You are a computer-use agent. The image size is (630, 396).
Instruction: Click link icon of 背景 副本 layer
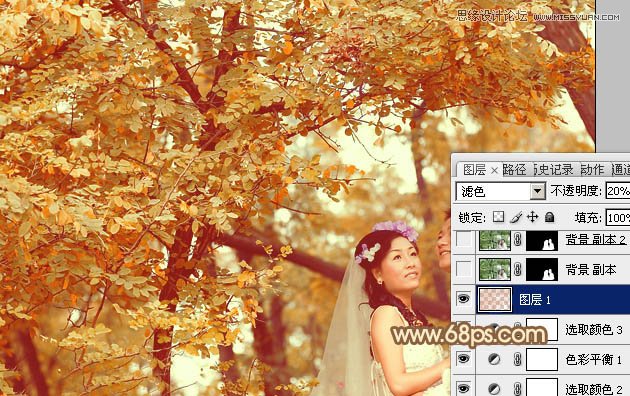click(x=518, y=269)
